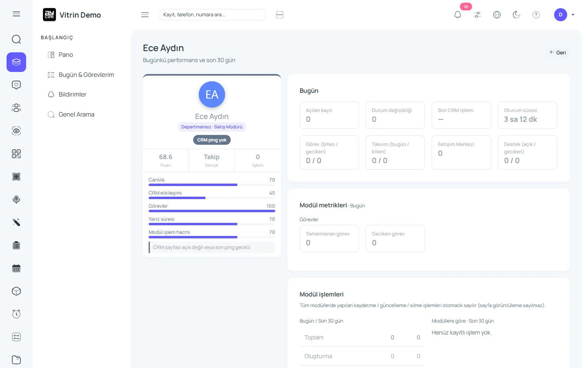Image resolution: width=588 pixels, height=368 pixels.
Task: Click the Yanıt süresi label
Action: [x=162, y=219]
